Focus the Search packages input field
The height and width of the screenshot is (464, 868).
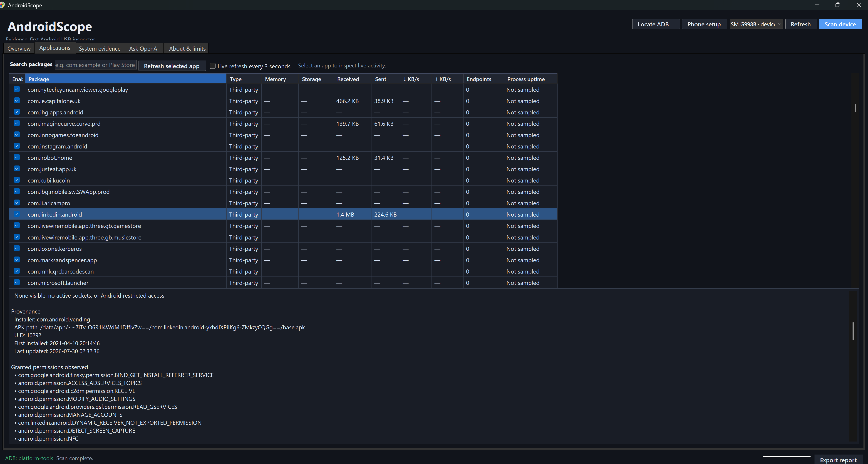[x=96, y=65]
